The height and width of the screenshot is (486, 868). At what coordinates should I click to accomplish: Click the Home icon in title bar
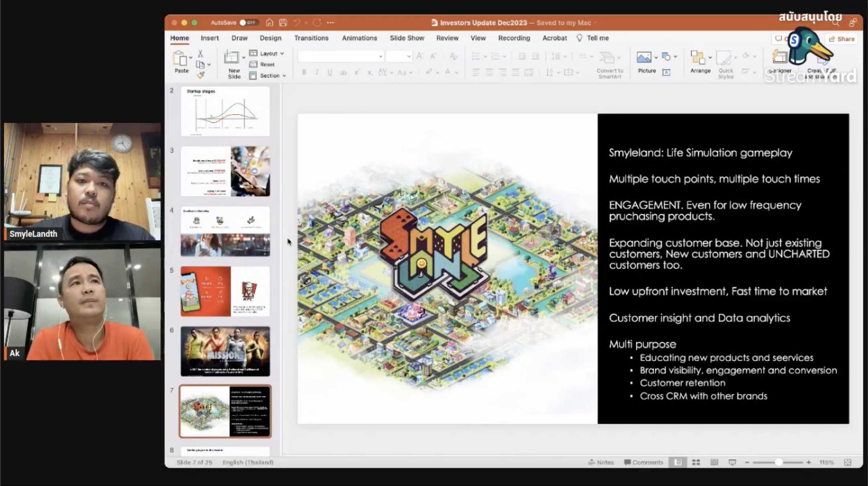tap(269, 22)
